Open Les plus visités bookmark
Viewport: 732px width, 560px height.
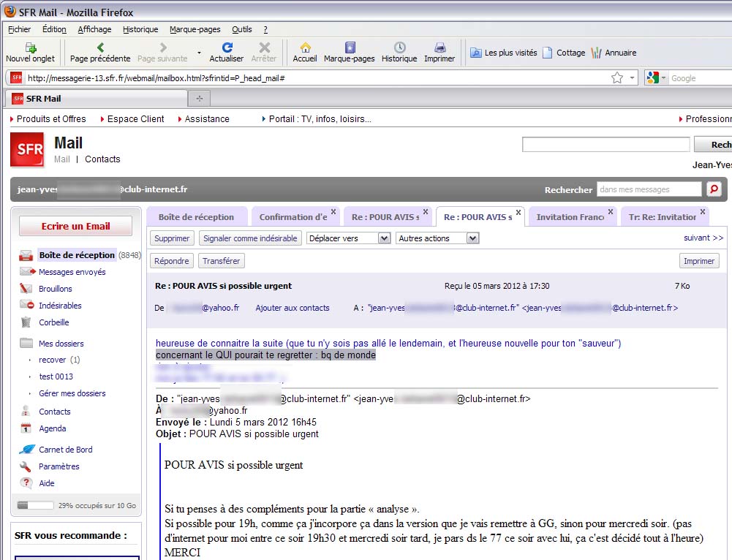pos(503,53)
